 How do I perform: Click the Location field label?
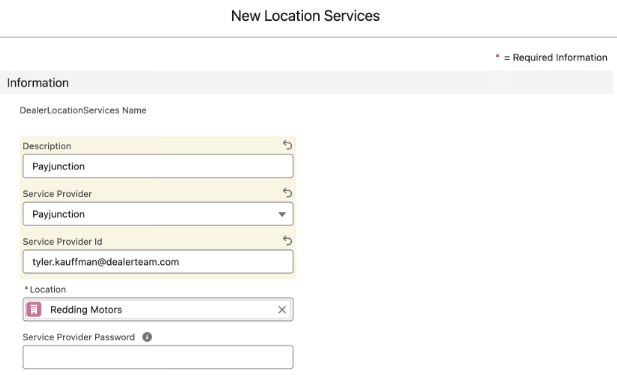(x=48, y=290)
